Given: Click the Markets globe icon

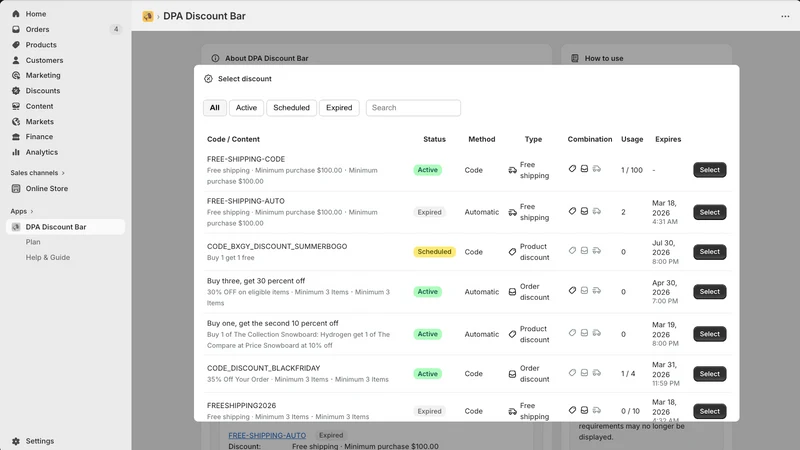Looking at the screenshot, I should click(16, 121).
